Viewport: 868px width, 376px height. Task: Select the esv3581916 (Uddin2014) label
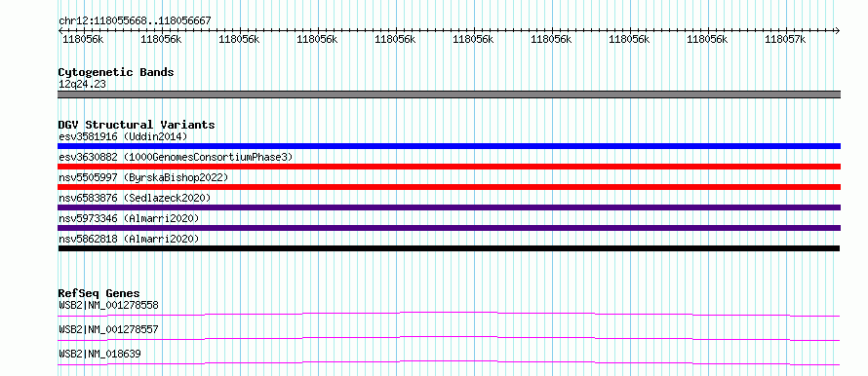click(x=123, y=136)
